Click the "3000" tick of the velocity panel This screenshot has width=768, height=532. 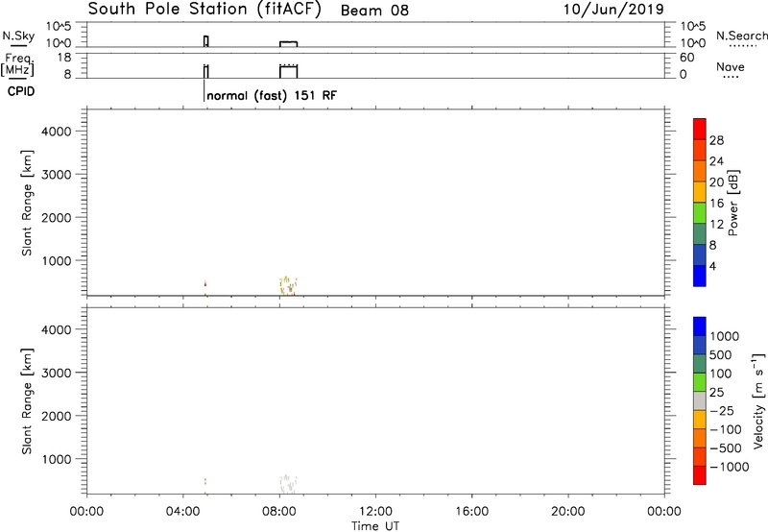pos(57,373)
